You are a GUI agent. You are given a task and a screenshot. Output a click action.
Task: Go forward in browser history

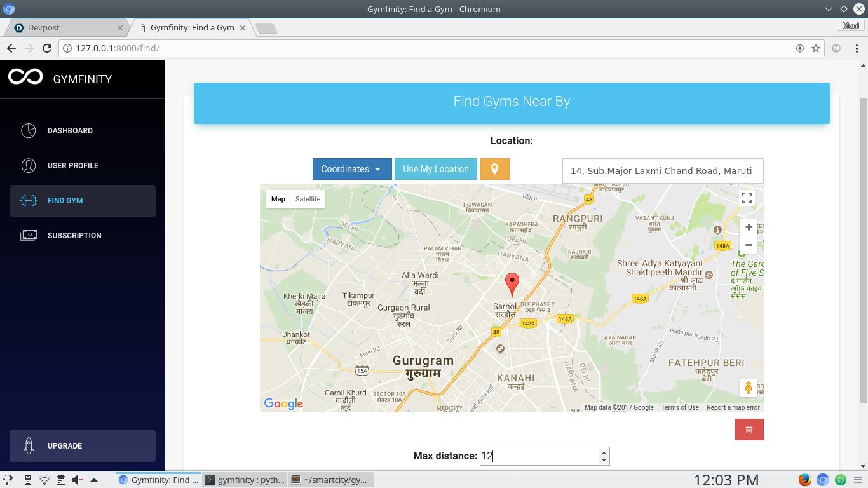click(x=29, y=48)
